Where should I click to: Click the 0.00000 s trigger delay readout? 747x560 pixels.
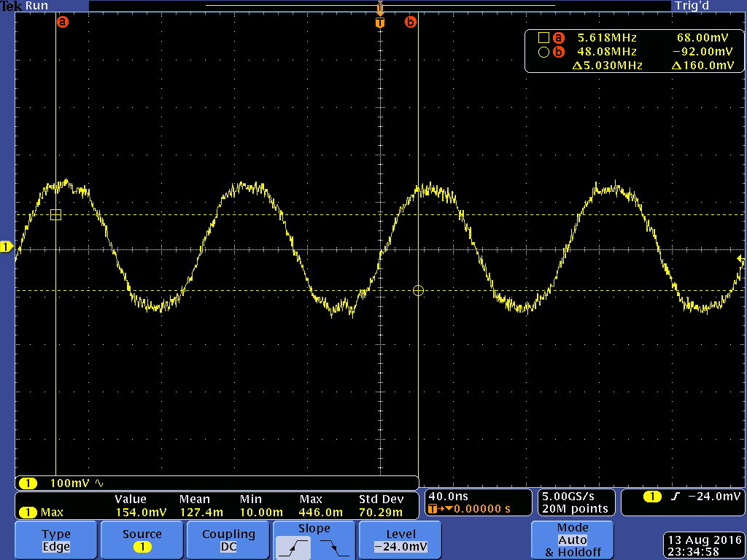(481, 509)
